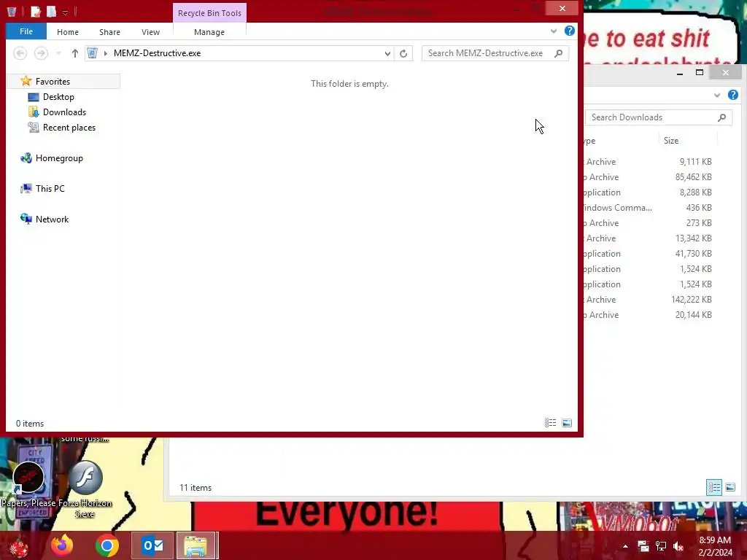Viewport: 747px width, 560px height.
Task: Refresh the MEMZ-Destructive.exe folder view
Action: (x=403, y=53)
